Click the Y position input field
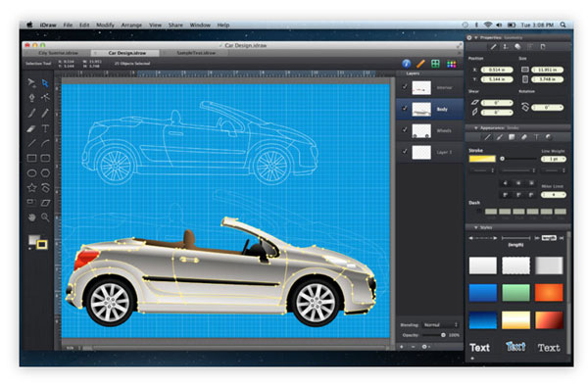This screenshot has height=386, width=588. (x=497, y=79)
